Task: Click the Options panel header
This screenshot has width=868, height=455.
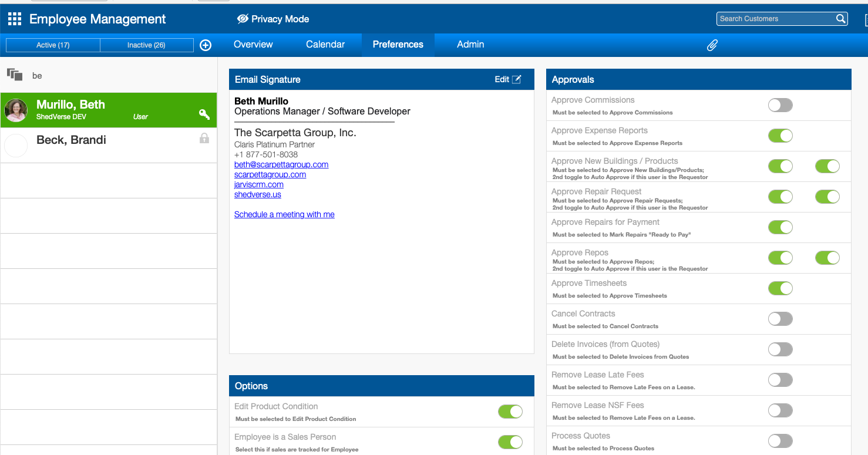Action: pyautogui.click(x=382, y=386)
